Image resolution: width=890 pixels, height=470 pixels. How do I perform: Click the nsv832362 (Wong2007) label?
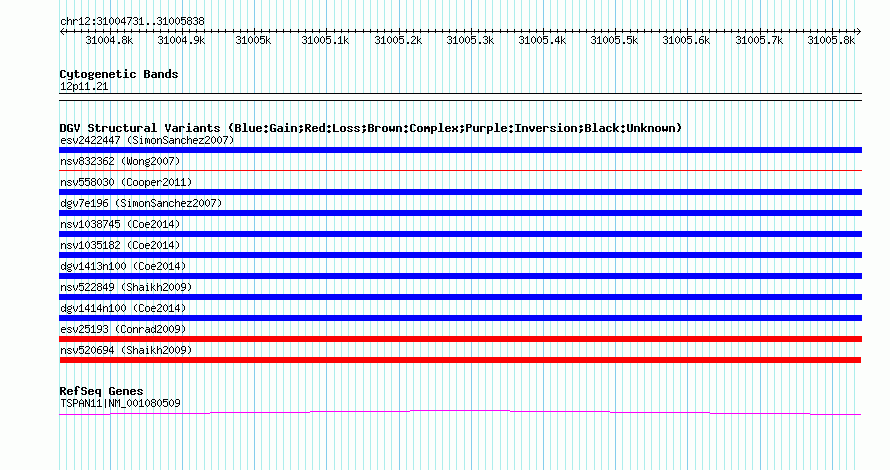(120, 161)
